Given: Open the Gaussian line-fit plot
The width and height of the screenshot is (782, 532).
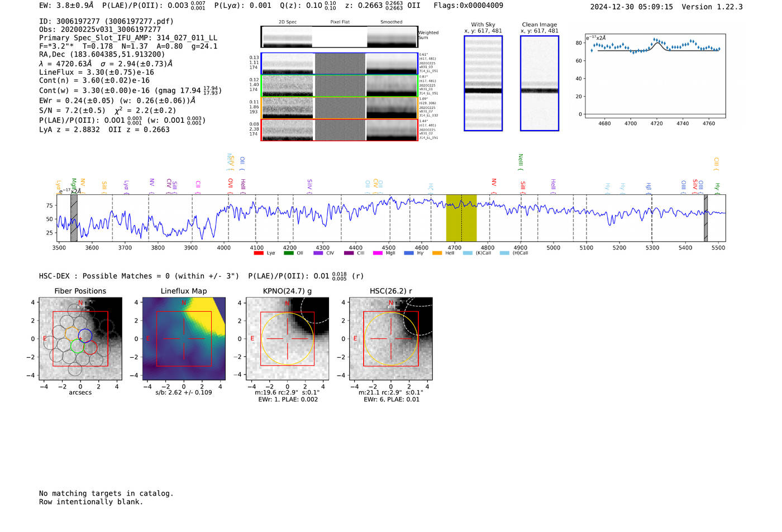Looking at the screenshot, I should (x=655, y=75).
